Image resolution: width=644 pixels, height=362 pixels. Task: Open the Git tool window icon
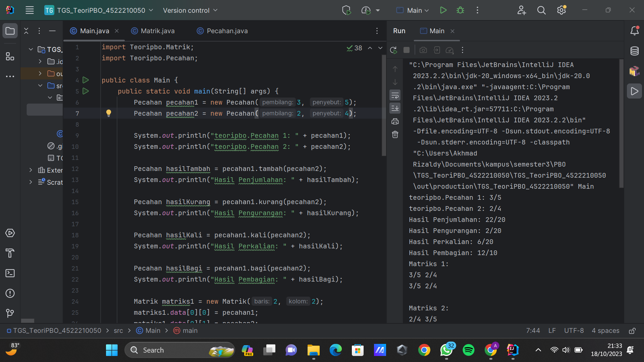click(10, 313)
